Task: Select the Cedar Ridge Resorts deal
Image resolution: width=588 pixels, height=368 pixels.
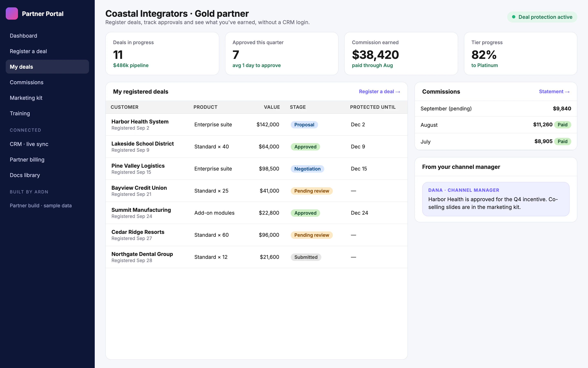Action: (257, 235)
